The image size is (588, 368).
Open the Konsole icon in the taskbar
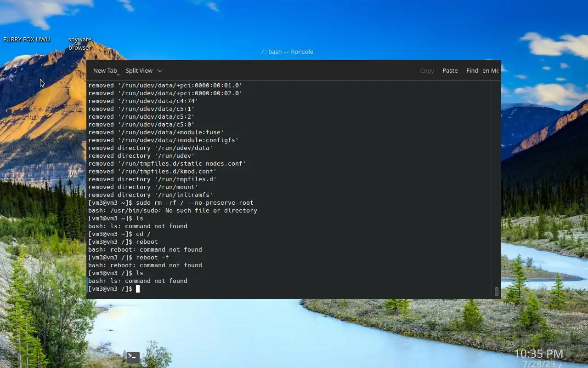pos(133,357)
